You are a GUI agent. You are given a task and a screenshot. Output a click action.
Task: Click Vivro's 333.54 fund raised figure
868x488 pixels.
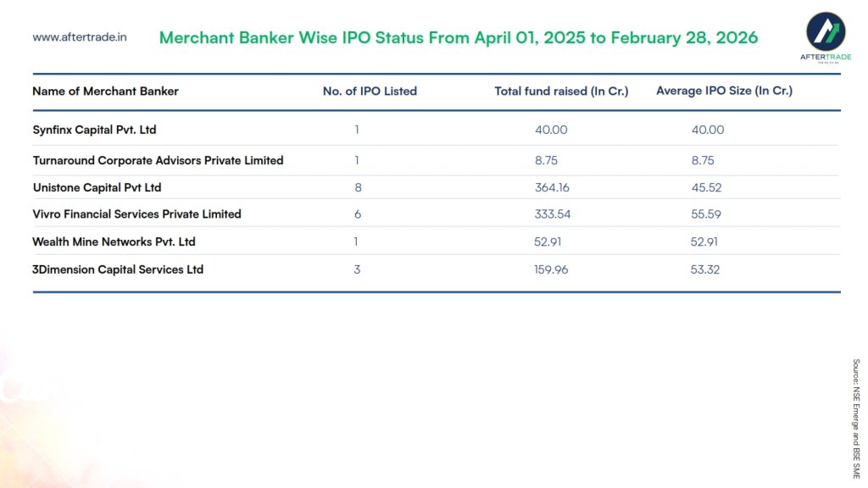pos(552,214)
